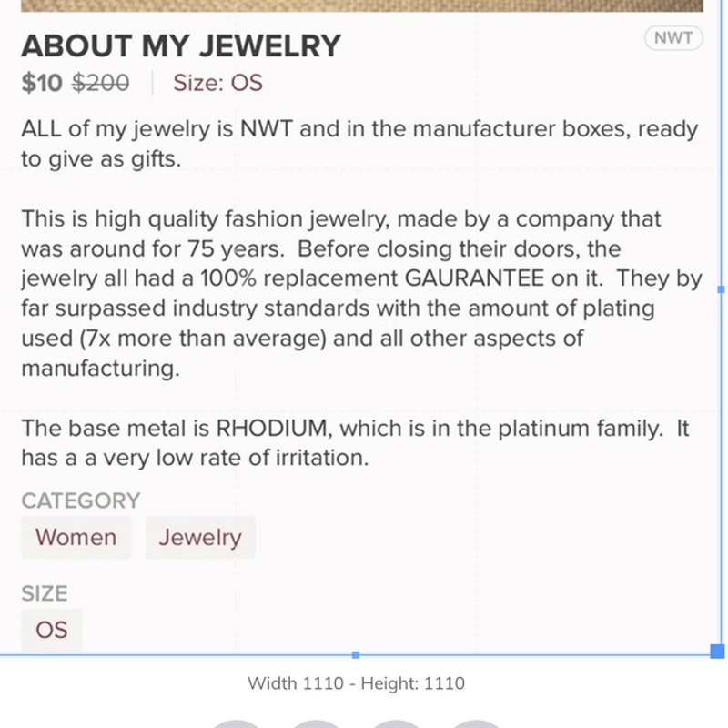Click the crossed-out $200 original price

[x=101, y=83]
